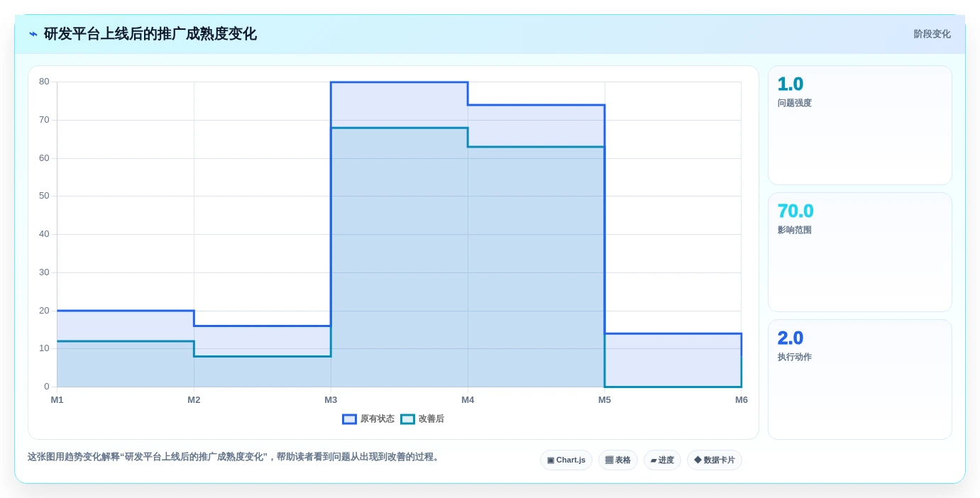Click the 20 y-axis value
This screenshot has height=498, width=980.
(44, 311)
